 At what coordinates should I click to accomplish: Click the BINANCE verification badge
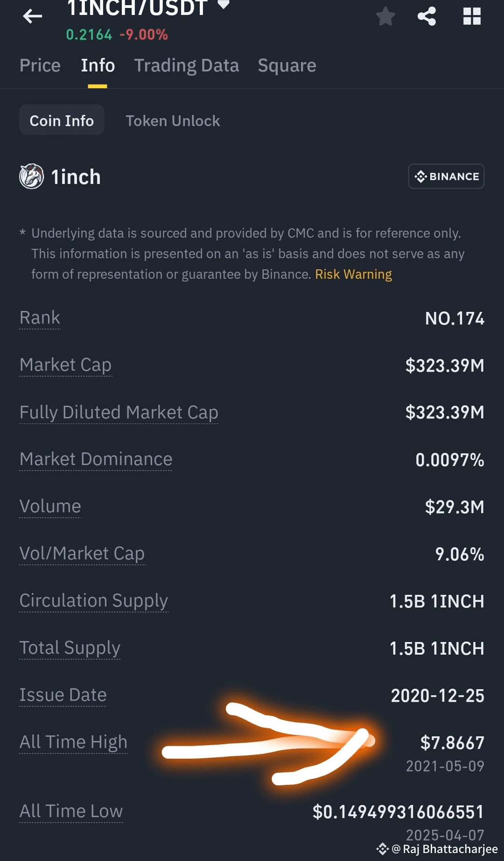pos(446,176)
